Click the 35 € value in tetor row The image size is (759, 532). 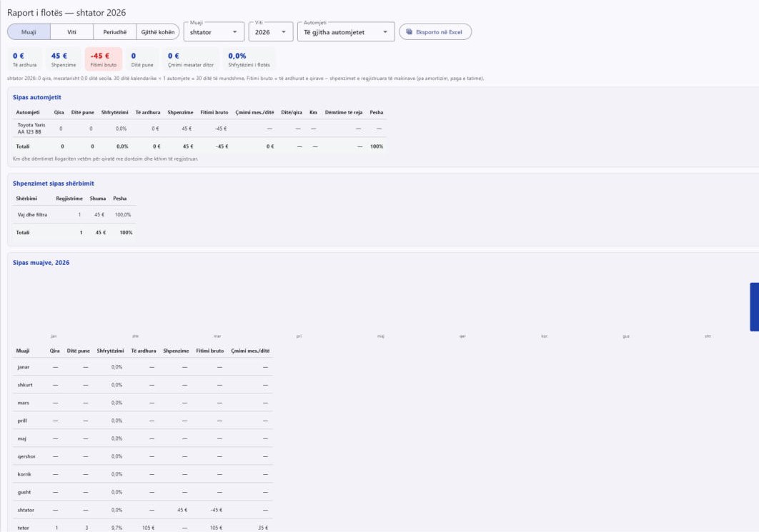(263, 528)
